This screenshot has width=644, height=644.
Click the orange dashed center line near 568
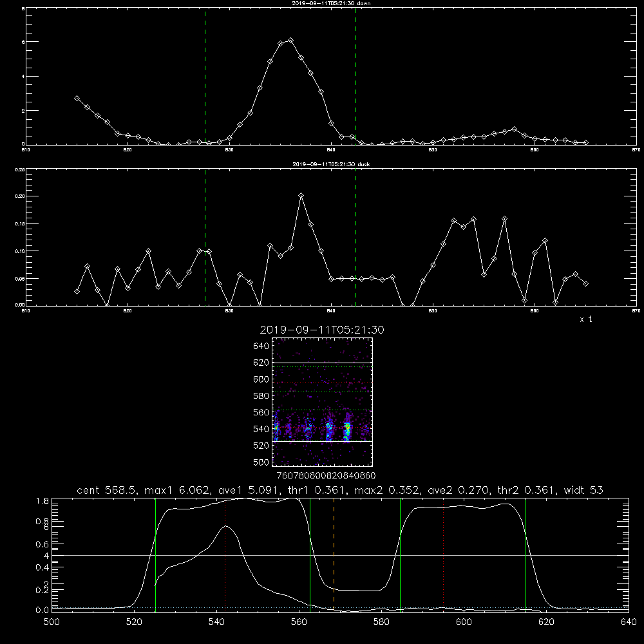pos(334,555)
